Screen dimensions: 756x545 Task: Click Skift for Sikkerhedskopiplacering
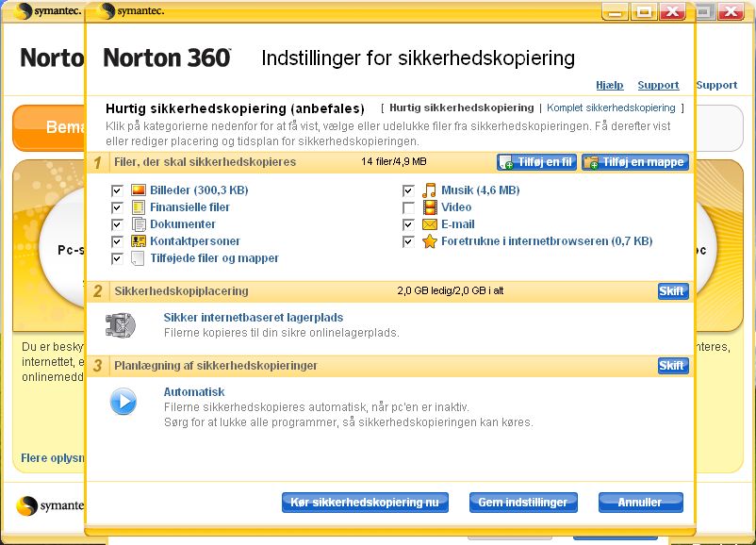tap(672, 291)
